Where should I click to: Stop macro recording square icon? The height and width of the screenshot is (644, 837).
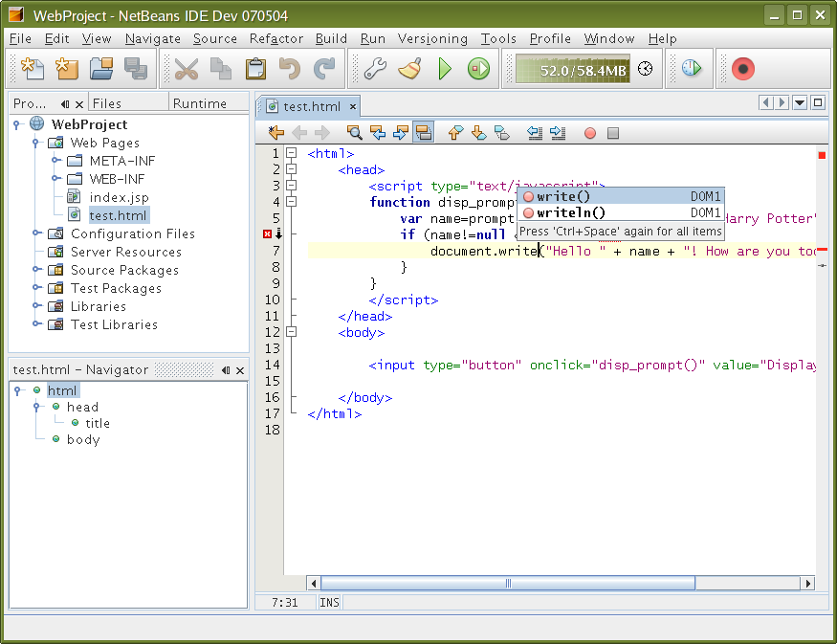(613, 133)
